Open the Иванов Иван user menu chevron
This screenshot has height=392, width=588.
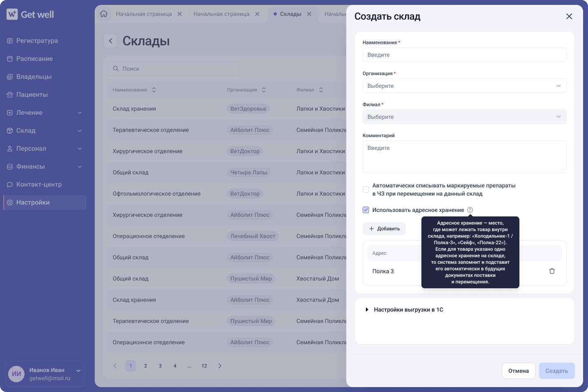pyautogui.click(x=78, y=371)
